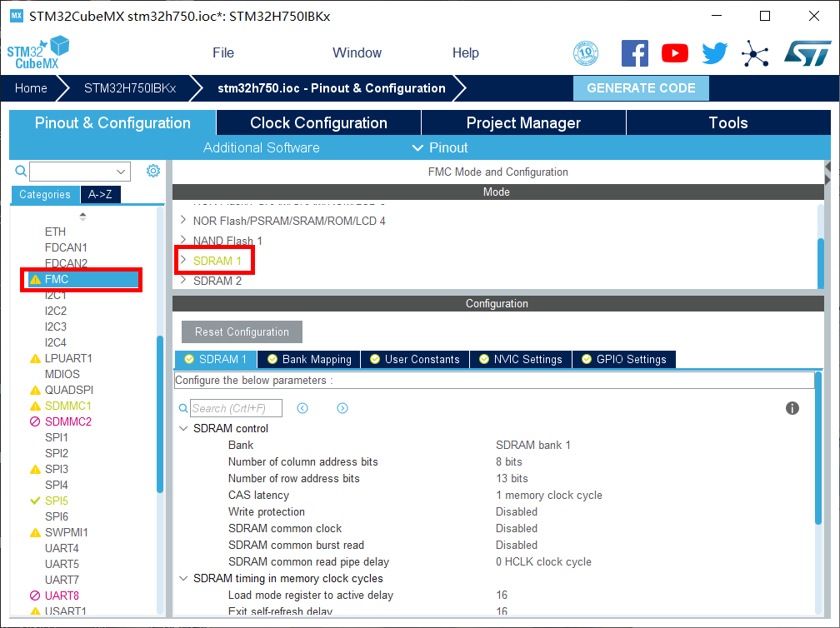Open the Facebook icon link
This screenshot has height=628, width=840.
pos(634,53)
